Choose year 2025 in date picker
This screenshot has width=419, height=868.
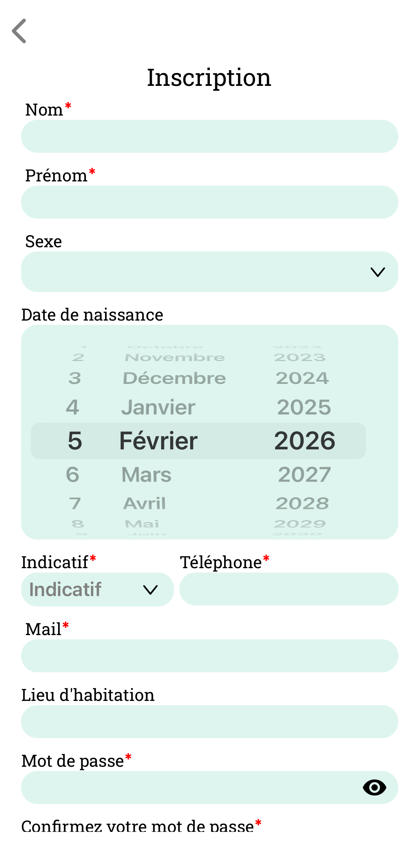304,407
